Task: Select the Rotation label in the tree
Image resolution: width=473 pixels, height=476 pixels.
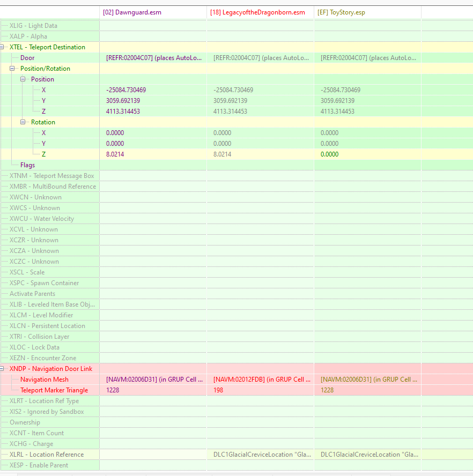Action: tap(43, 122)
